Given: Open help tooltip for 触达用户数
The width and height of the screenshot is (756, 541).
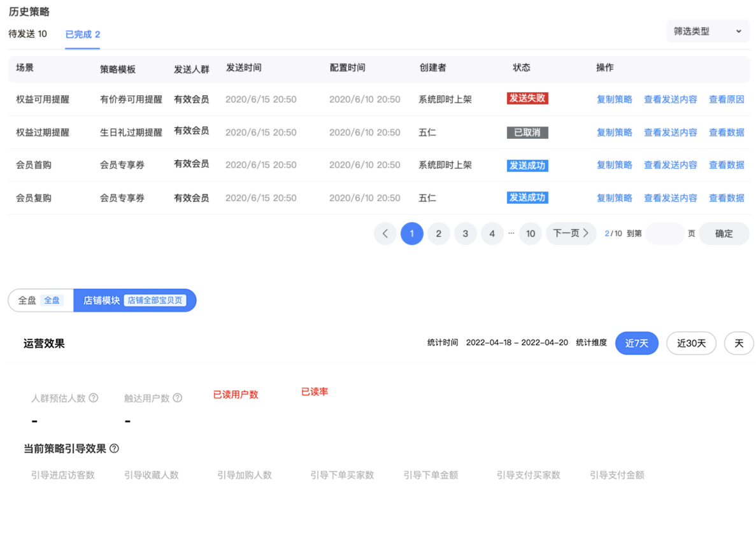Looking at the screenshot, I should point(176,397).
